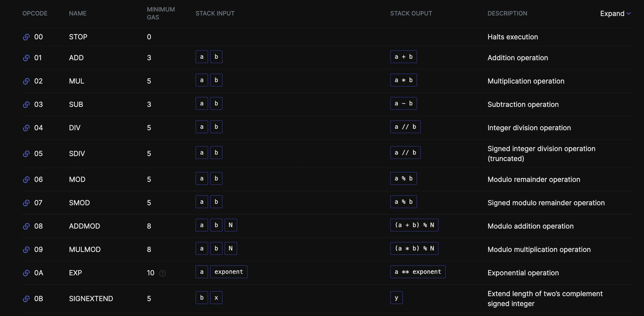Click the MINIMUM GAS column header
This screenshot has height=316, width=644.
pyautogui.click(x=160, y=13)
